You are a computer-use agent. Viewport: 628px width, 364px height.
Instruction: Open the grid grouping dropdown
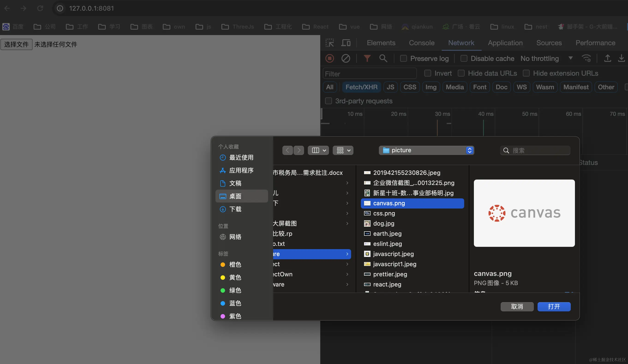point(343,150)
